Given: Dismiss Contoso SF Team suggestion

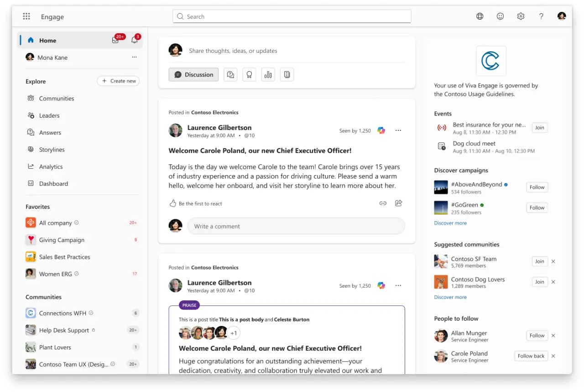Looking at the screenshot, I should pyautogui.click(x=553, y=262).
